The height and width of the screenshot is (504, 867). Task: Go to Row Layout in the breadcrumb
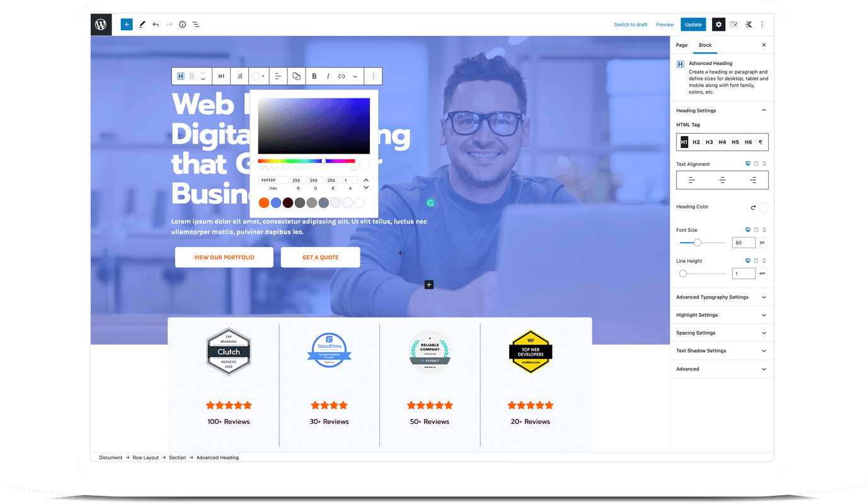click(x=146, y=457)
